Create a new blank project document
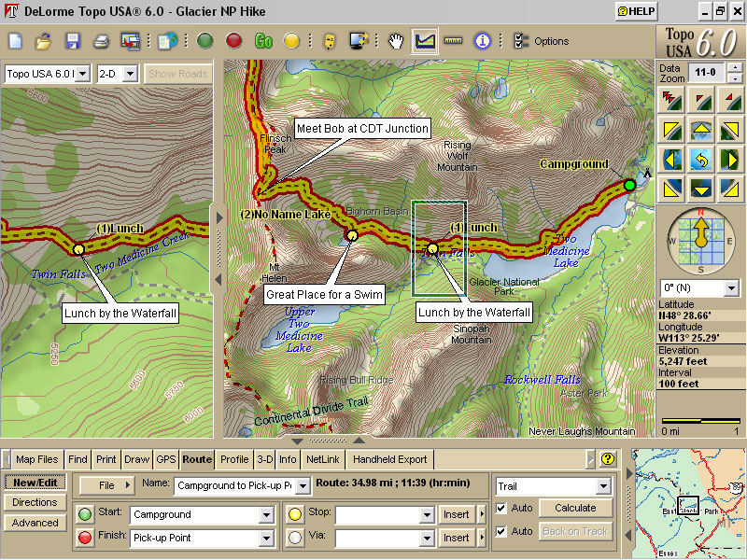Image resolution: width=747 pixels, height=560 pixels. [16, 41]
